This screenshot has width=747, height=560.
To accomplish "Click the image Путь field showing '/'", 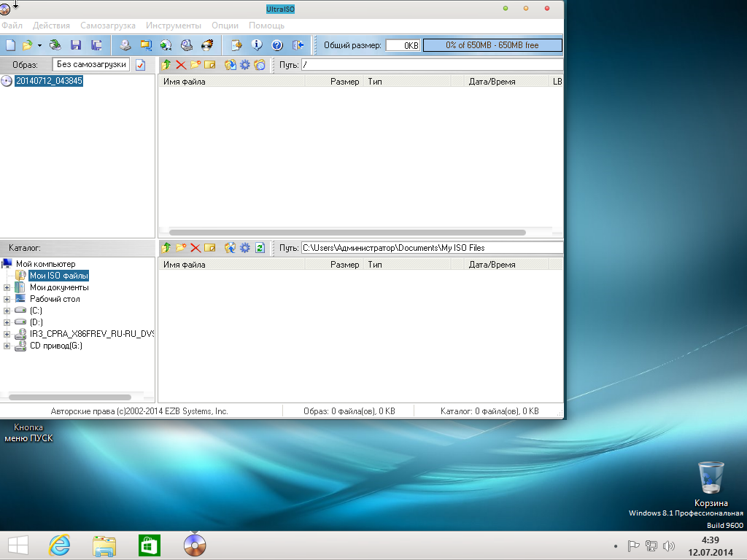I will coord(432,65).
